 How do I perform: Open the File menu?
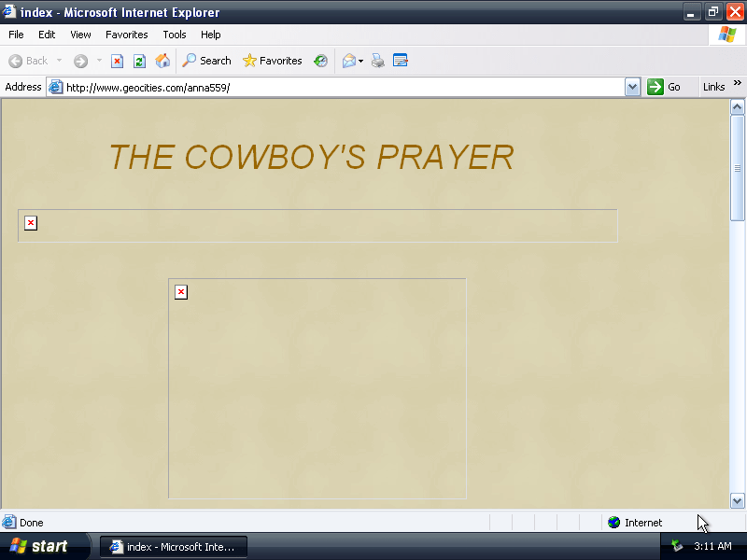[x=16, y=35]
